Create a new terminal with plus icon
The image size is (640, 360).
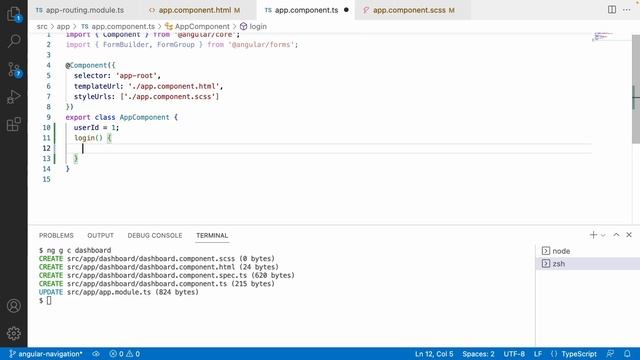point(593,235)
